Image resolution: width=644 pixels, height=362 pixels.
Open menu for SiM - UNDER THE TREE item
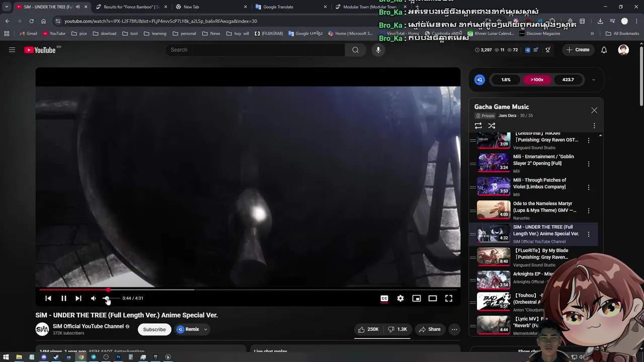(x=589, y=234)
